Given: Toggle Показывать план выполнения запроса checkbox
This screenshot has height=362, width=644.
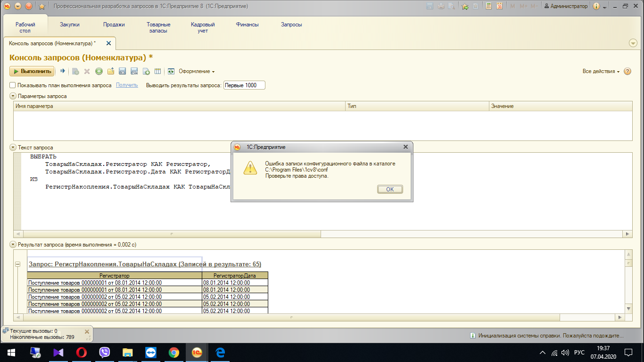Looking at the screenshot, I should pos(13,85).
